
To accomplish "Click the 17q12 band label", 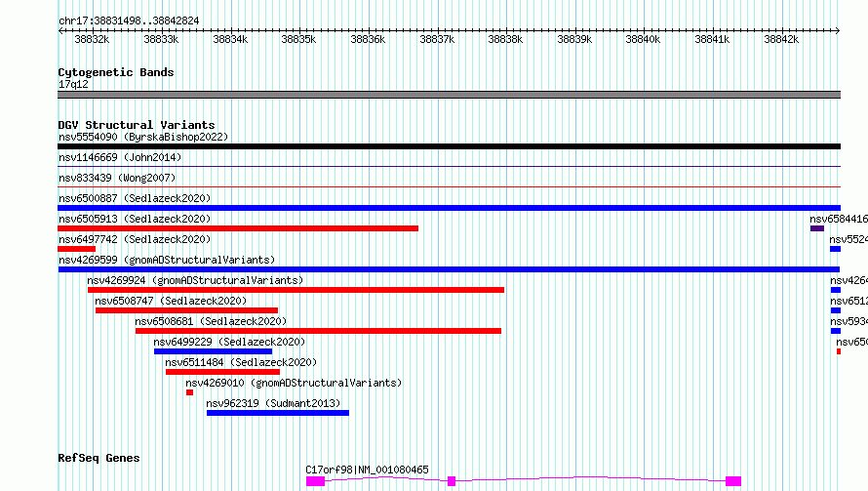I will click(73, 84).
